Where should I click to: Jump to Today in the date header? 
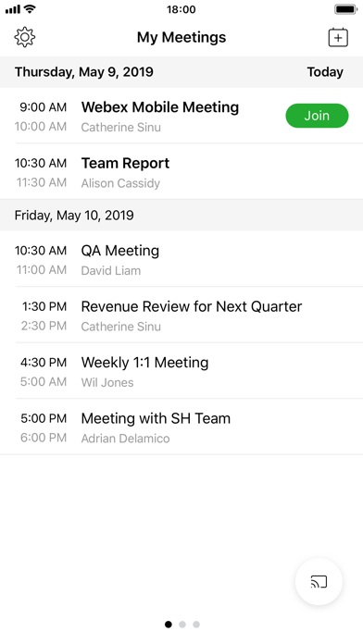[x=325, y=72]
